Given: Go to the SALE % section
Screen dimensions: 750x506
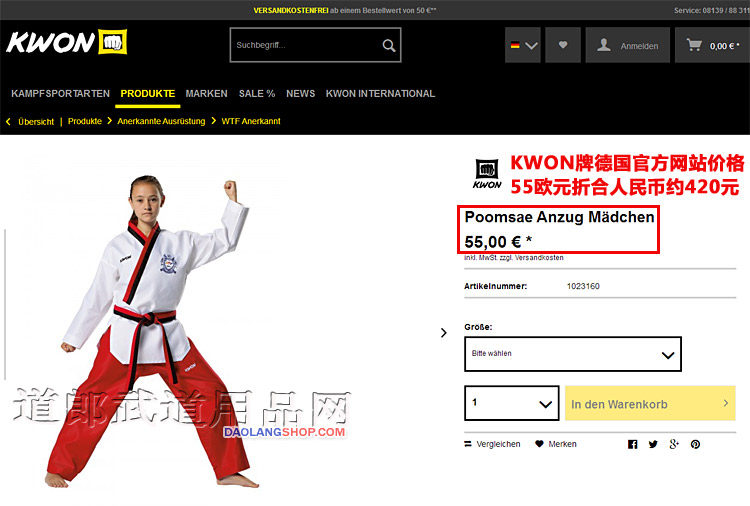Looking at the screenshot, I should (x=257, y=94).
